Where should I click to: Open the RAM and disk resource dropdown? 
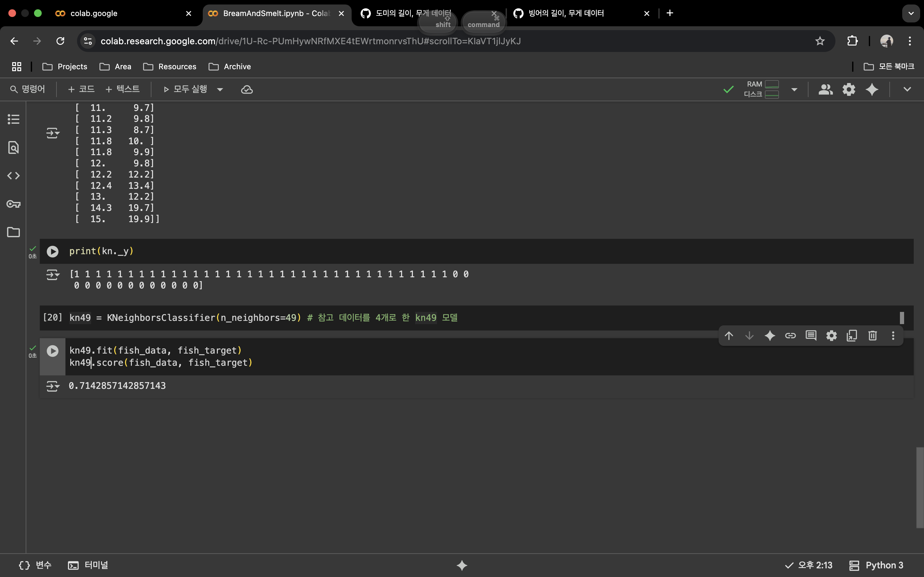[x=794, y=90]
